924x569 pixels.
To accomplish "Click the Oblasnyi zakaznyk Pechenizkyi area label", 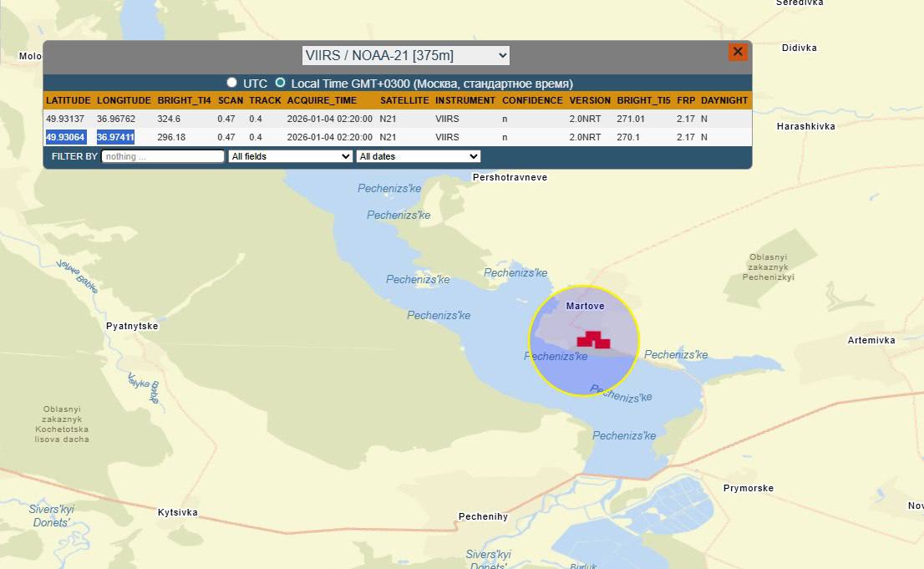I will pyautogui.click(x=770, y=267).
